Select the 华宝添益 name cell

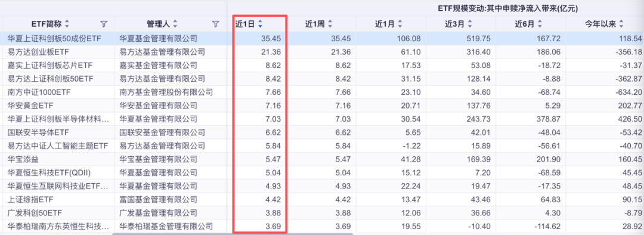click(x=23, y=159)
